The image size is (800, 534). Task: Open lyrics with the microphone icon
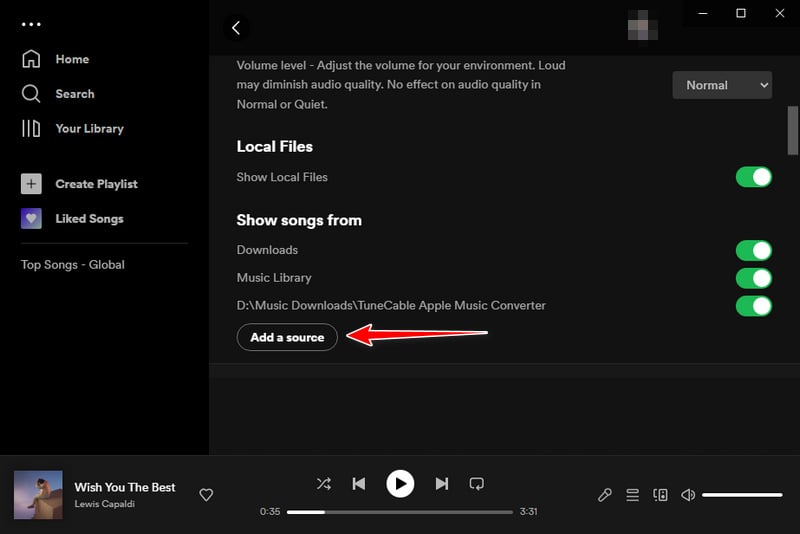605,495
